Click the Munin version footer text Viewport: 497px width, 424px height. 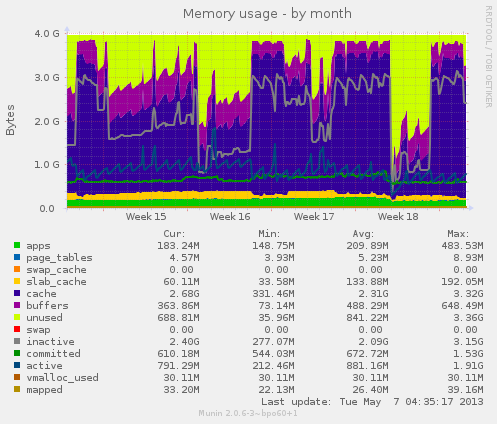(248, 413)
